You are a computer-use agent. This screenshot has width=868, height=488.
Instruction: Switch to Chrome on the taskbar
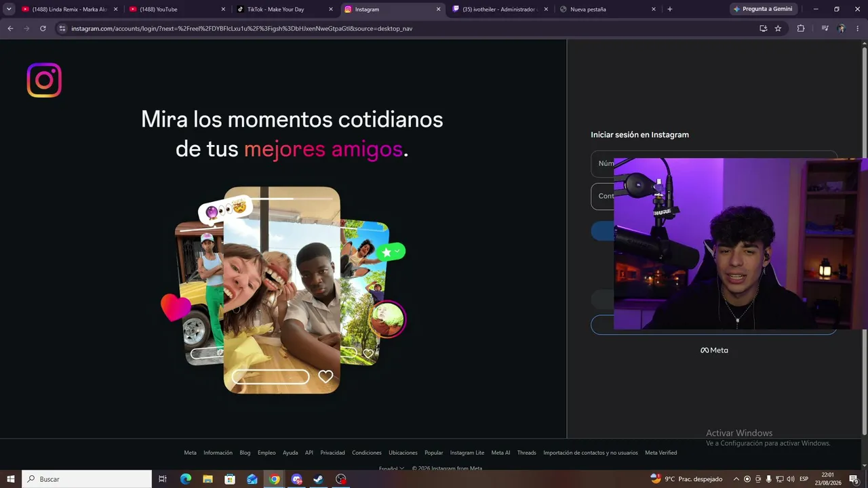click(x=274, y=479)
